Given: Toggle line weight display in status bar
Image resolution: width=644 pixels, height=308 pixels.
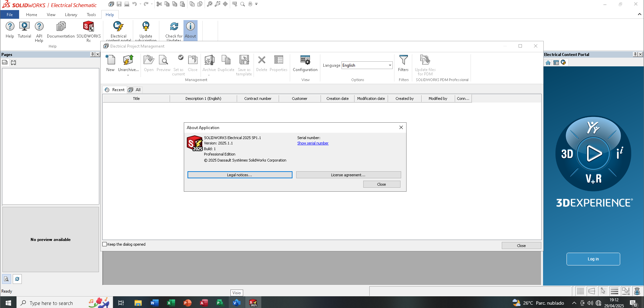Looking at the screenshot, I should point(614,291).
